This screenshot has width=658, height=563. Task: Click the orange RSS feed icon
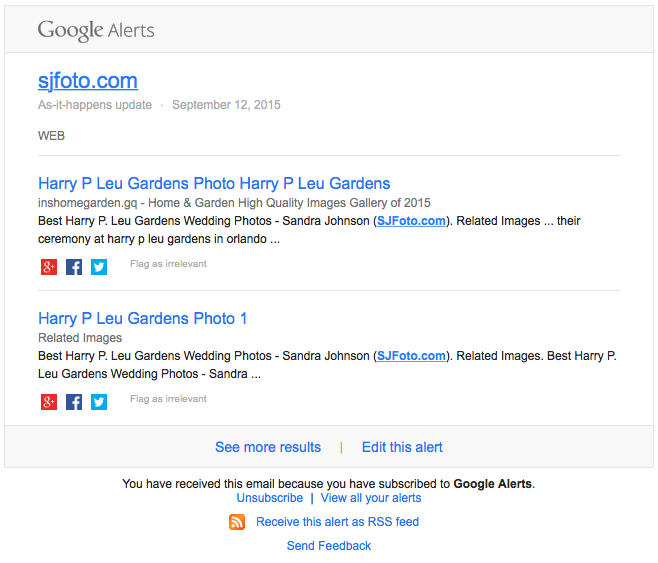click(x=237, y=522)
